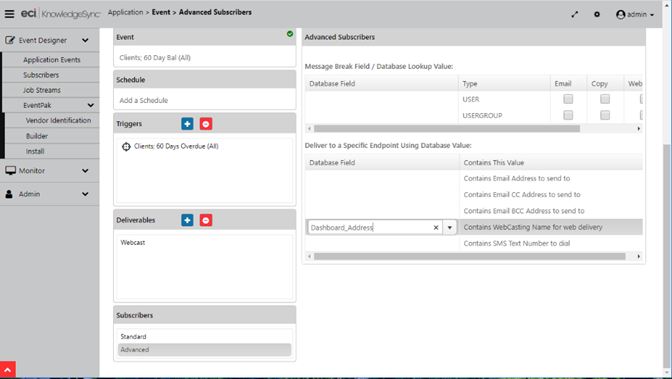The image size is (672, 379).
Task: Click the message break table horizontal scrollbar
Action: [x=447, y=129]
